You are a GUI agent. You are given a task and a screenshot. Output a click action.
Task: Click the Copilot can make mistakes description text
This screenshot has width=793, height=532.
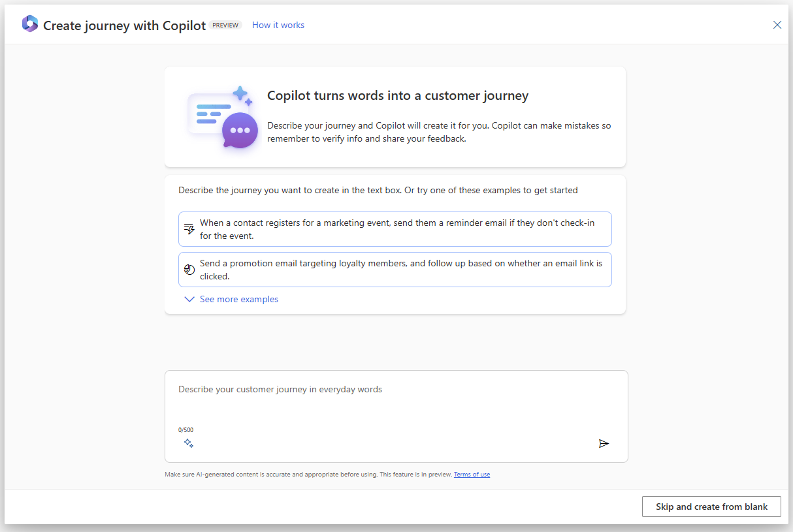439,132
